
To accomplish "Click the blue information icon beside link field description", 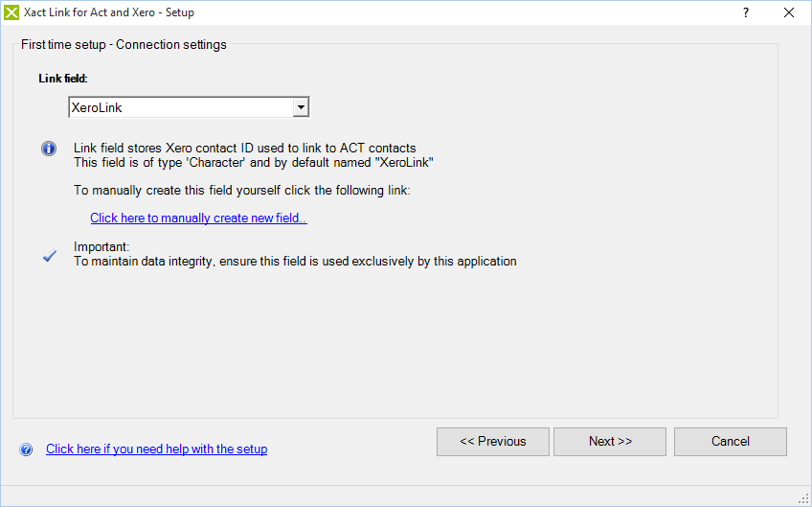I will (x=49, y=150).
